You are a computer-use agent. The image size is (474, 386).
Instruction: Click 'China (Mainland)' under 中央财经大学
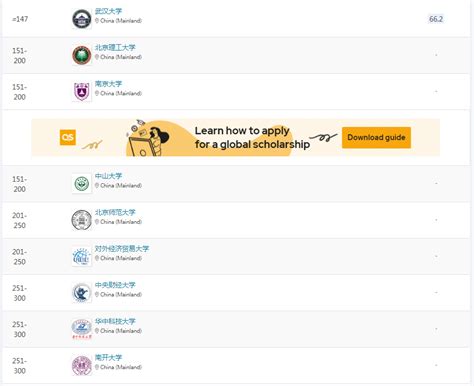coord(121,294)
